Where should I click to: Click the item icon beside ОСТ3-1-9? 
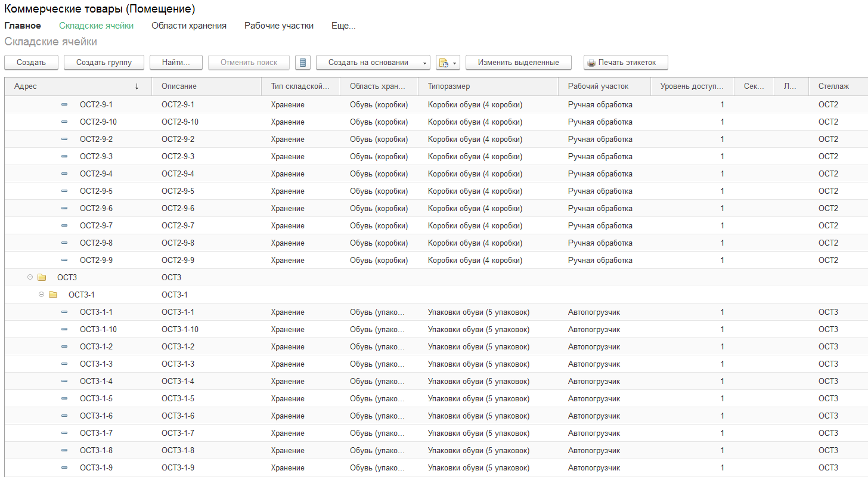click(x=64, y=468)
